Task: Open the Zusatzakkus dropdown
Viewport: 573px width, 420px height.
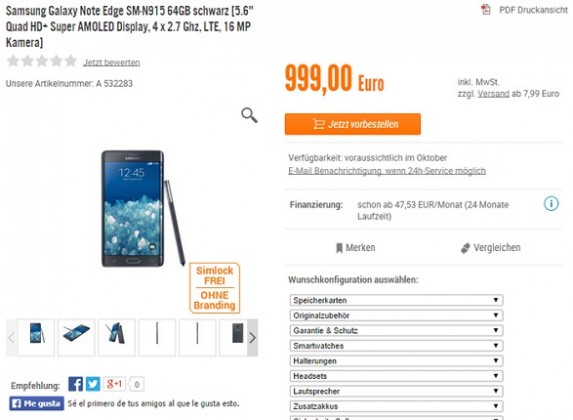Action: pos(396,406)
